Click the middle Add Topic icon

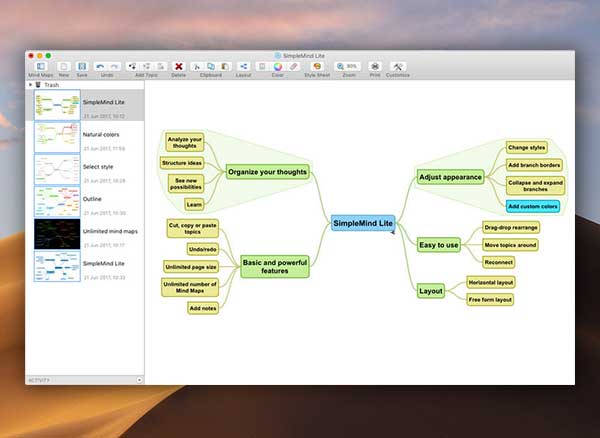click(147, 67)
